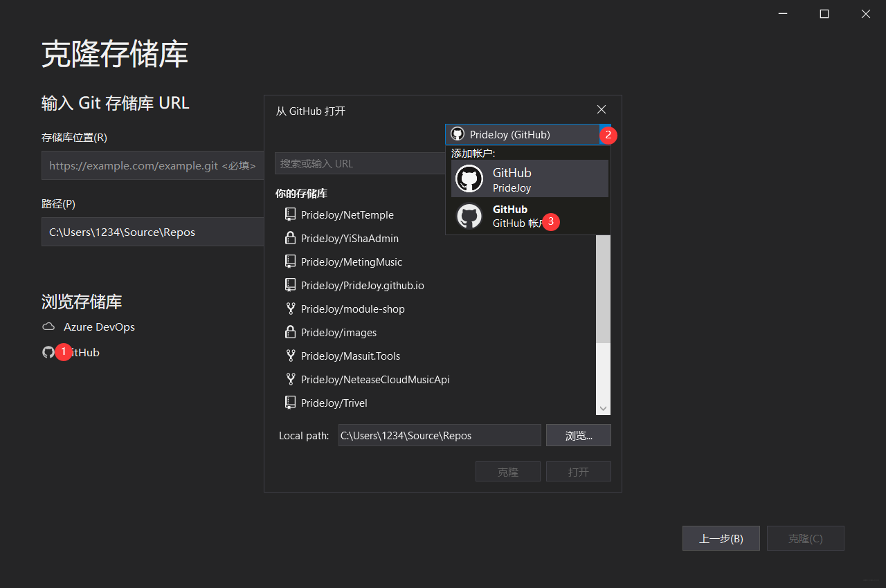Click the 克隆(C) button at bottom right

(806, 538)
